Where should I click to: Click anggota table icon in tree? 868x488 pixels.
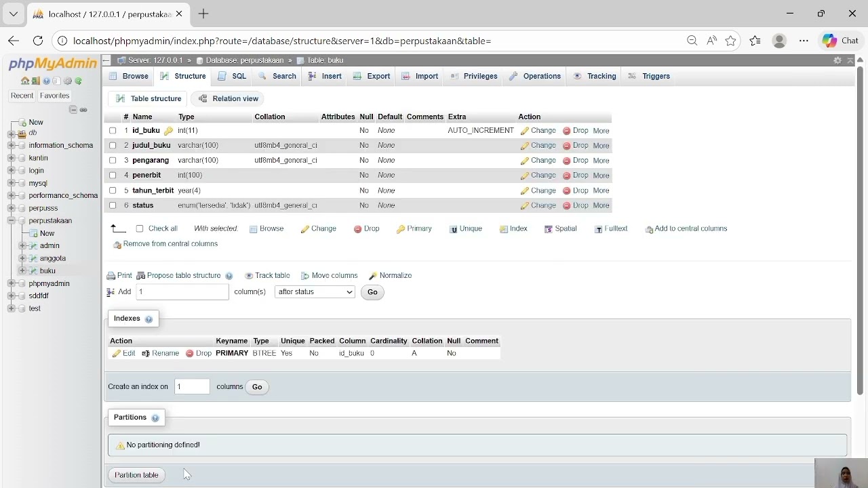coord(32,258)
